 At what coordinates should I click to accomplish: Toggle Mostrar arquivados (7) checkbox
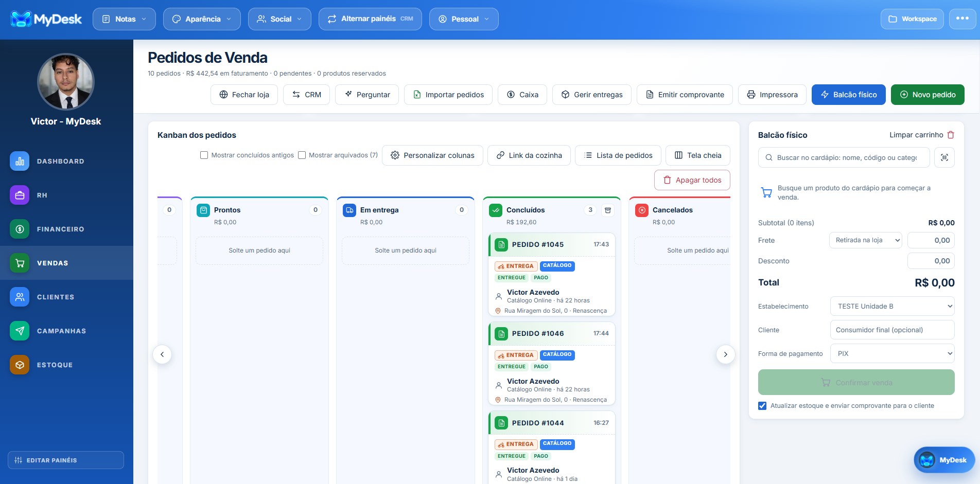click(302, 155)
